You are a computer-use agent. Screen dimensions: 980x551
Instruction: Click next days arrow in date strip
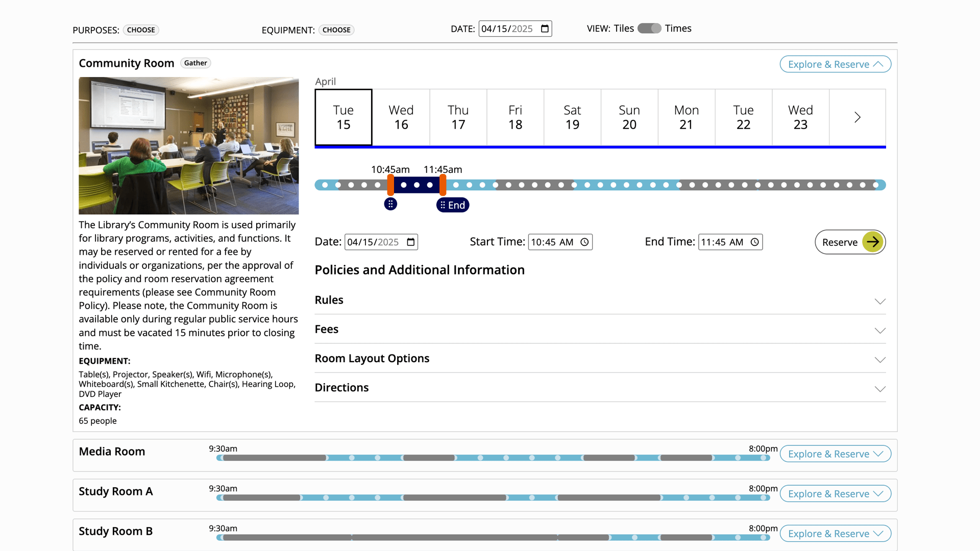857,117
